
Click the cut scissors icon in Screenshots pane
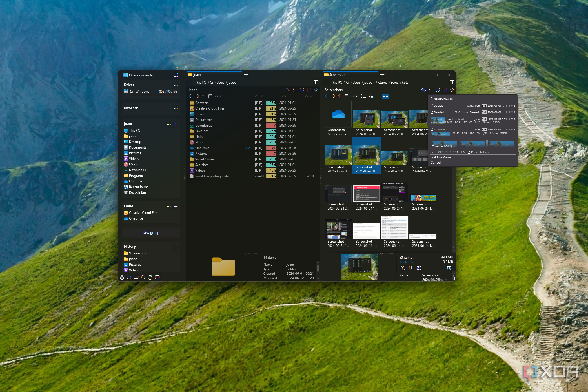point(403,268)
